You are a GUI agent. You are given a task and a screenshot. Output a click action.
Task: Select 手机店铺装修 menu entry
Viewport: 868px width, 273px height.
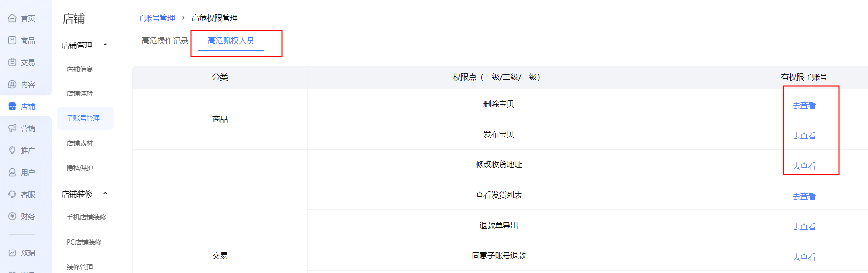pyautogui.click(x=86, y=217)
